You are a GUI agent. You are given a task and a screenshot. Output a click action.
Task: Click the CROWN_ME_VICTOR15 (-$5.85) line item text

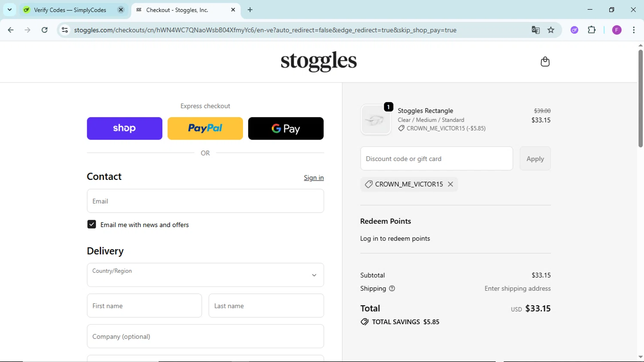coord(446,128)
